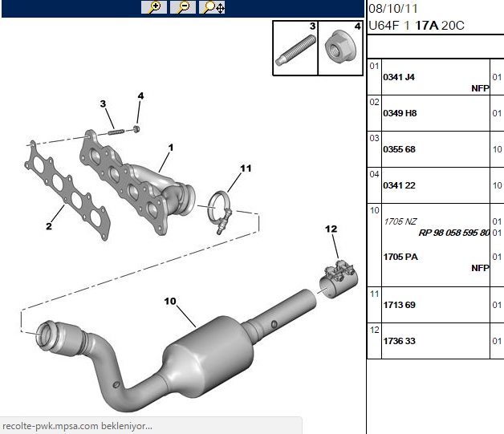This screenshot has height=434, width=504.
Task: Click part number 1713 69
Action: (399, 305)
